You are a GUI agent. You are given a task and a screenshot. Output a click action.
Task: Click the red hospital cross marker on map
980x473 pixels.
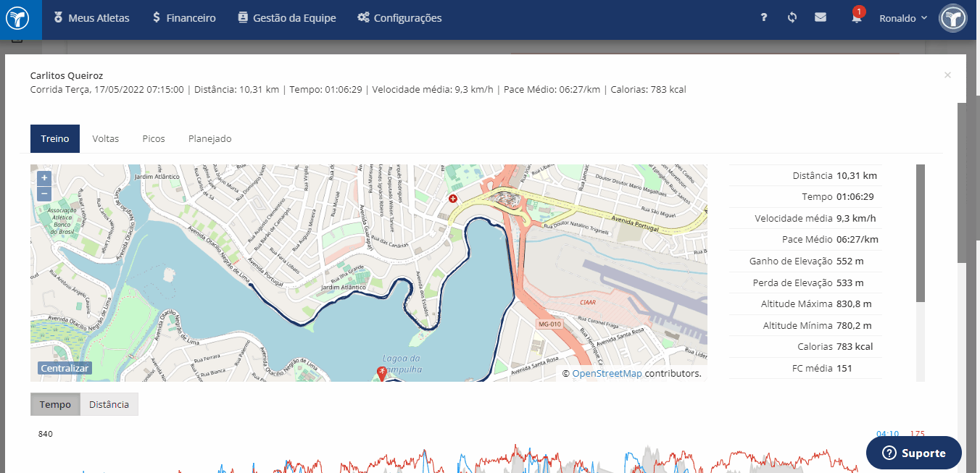click(x=453, y=198)
